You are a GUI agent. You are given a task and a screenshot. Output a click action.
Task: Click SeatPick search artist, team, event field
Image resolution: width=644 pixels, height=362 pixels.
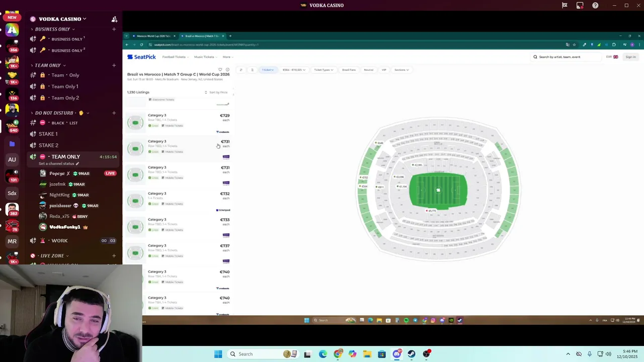(567, 57)
